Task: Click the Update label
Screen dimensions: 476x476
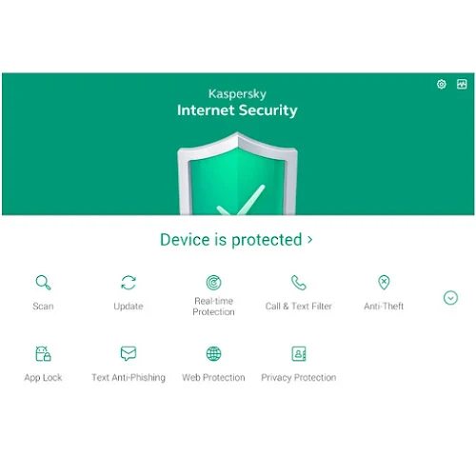Action: pos(129,307)
